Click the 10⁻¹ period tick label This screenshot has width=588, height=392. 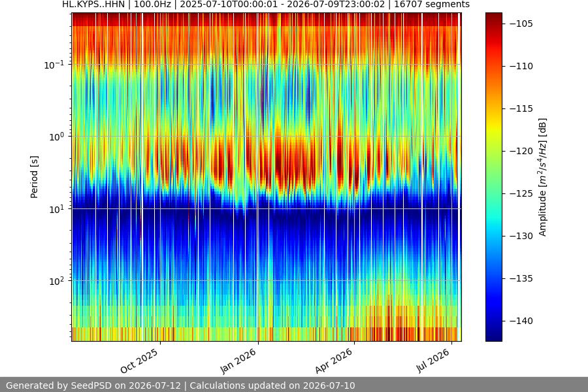(54, 65)
